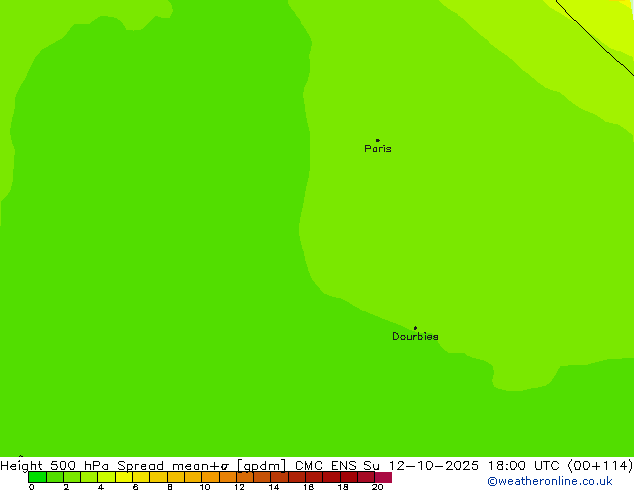The image size is (634, 490).
Task: Pick the yellow legend swatch between 5 and 6
Action: click(x=124, y=477)
